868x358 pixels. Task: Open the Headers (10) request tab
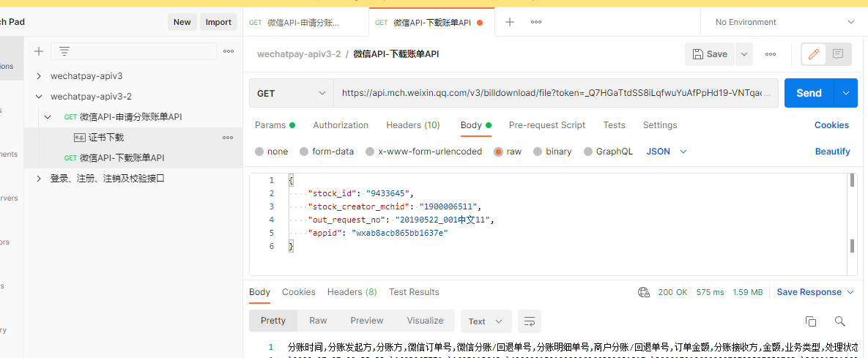tap(413, 125)
